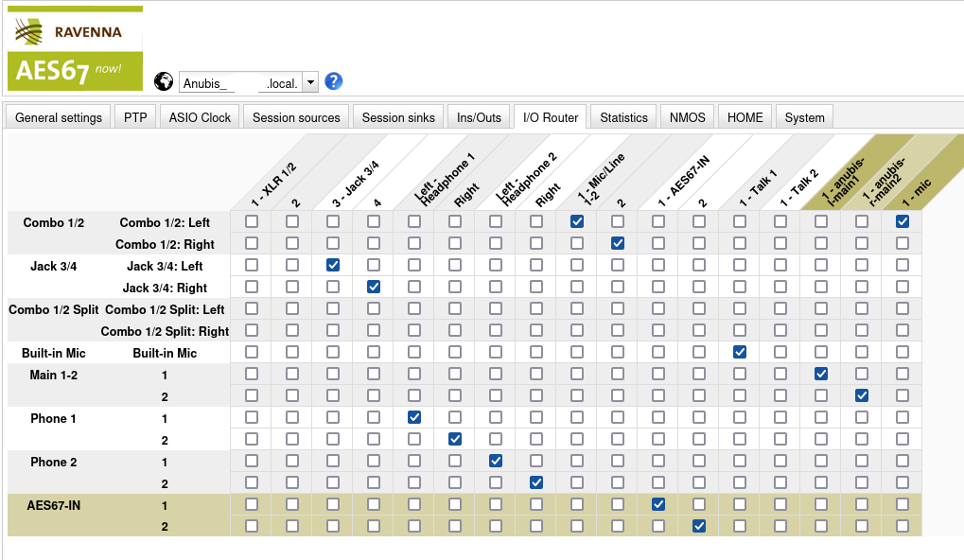The image size is (964, 560).
Task: Open the HOME tab
Action: coord(745,117)
